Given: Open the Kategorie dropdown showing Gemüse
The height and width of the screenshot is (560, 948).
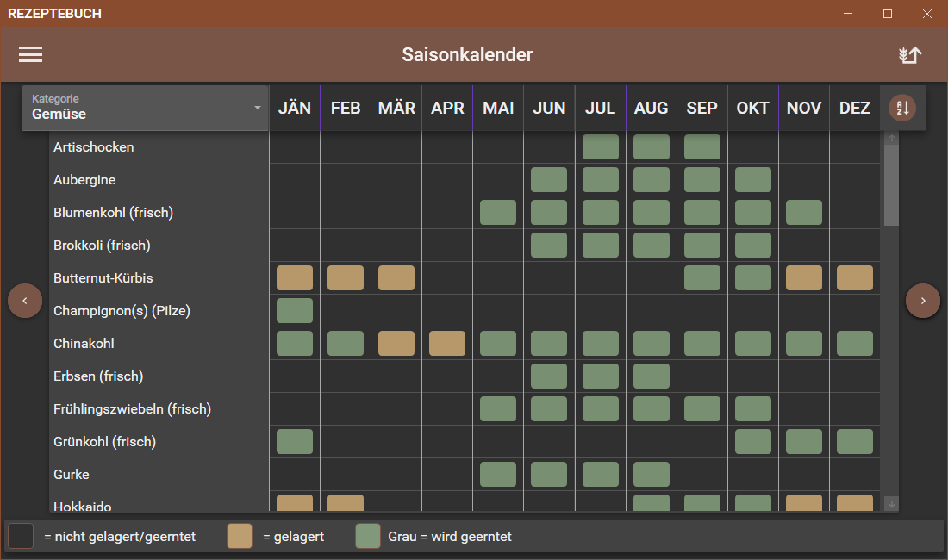Looking at the screenshot, I should point(145,108).
